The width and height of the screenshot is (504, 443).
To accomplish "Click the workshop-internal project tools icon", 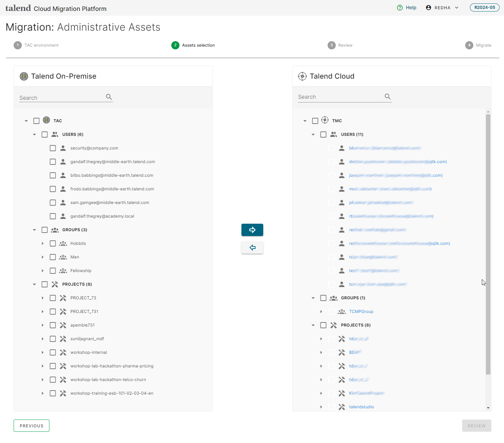I will point(63,352).
